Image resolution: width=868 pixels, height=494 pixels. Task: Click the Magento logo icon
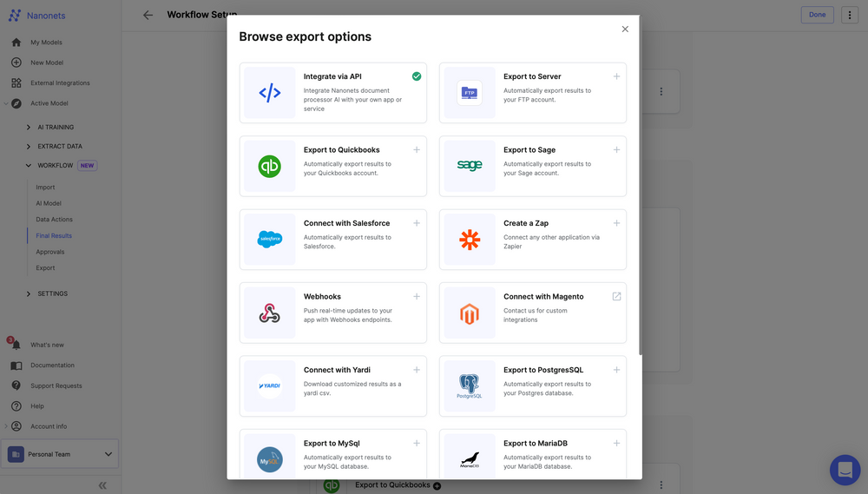(470, 313)
